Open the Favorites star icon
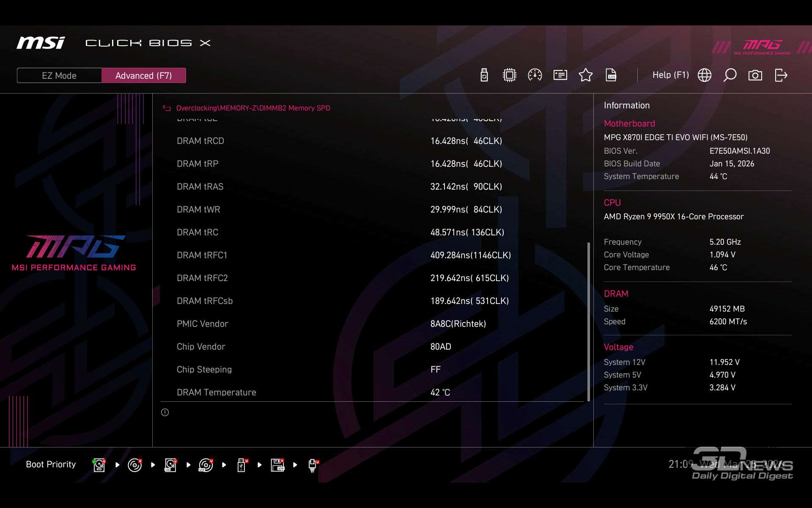 click(x=586, y=75)
